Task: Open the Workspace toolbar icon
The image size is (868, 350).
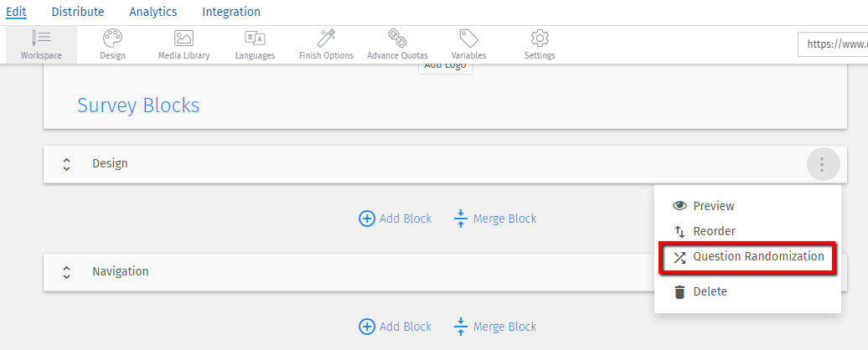Action: tap(42, 39)
